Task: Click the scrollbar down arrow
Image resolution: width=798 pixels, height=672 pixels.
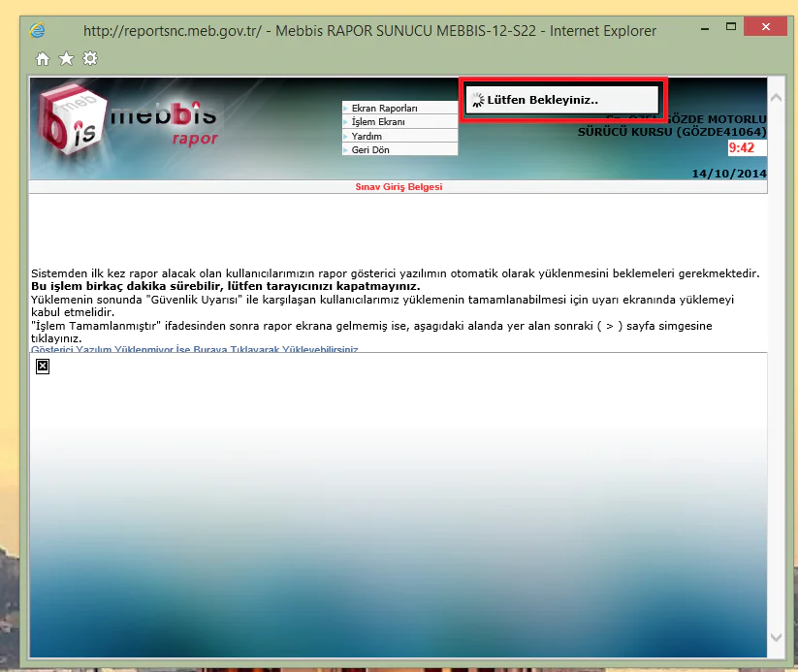Action: point(776,638)
